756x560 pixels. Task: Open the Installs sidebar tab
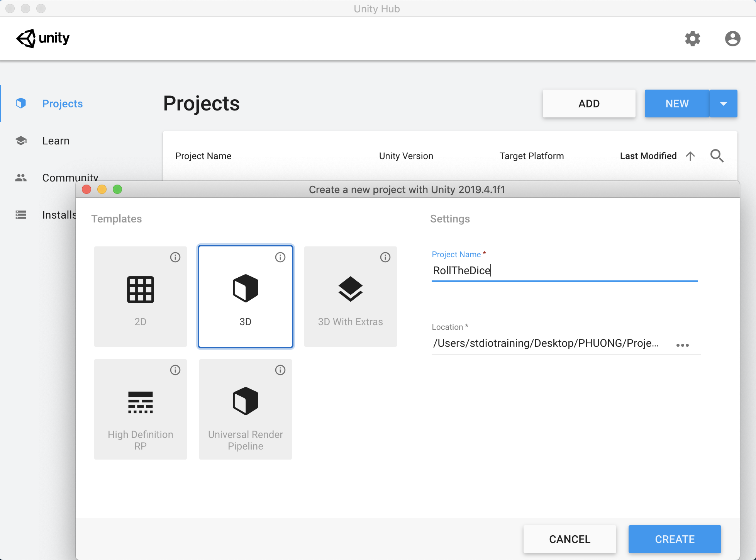coord(59,215)
